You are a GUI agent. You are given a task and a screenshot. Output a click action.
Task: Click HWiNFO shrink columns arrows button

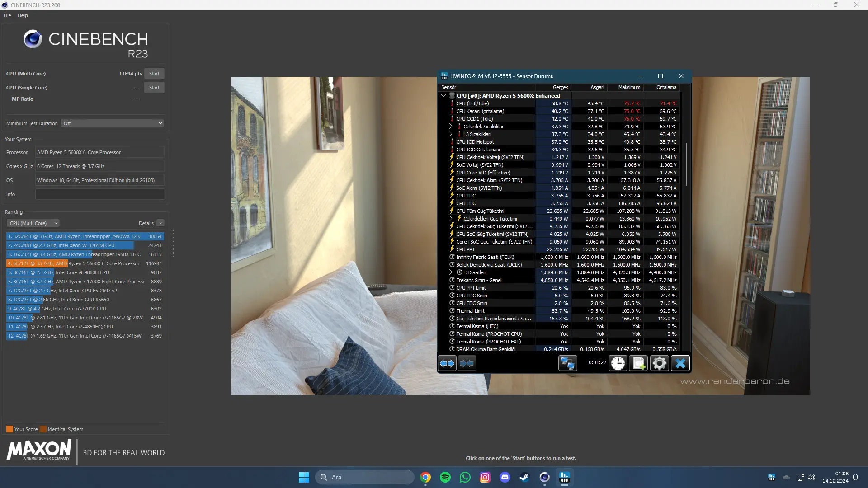[x=467, y=363]
